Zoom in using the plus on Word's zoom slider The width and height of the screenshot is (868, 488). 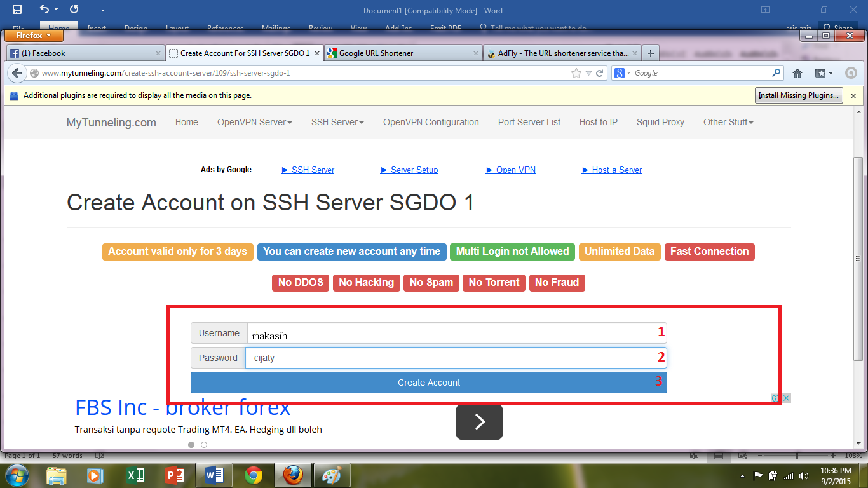coord(832,456)
